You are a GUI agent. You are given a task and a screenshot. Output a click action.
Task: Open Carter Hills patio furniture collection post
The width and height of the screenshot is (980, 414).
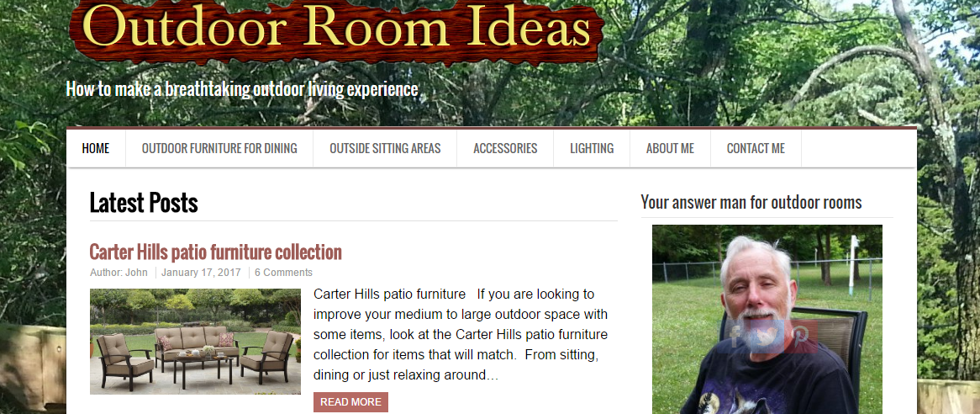click(216, 252)
